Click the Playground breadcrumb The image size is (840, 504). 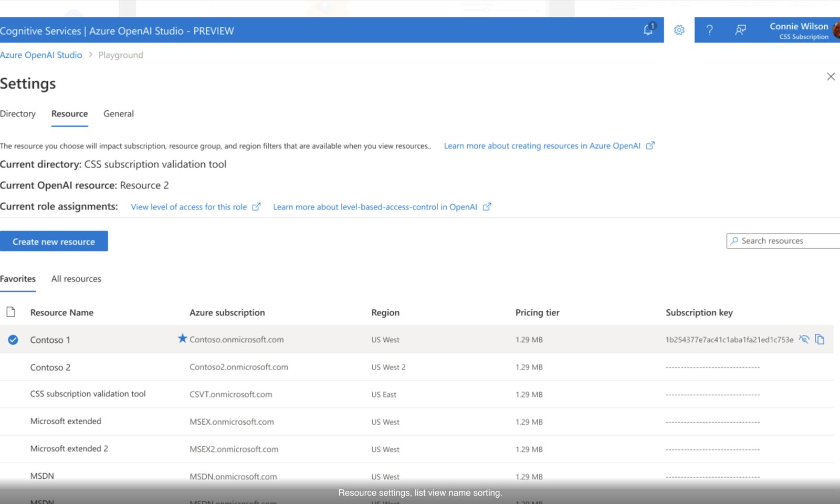[x=121, y=55]
